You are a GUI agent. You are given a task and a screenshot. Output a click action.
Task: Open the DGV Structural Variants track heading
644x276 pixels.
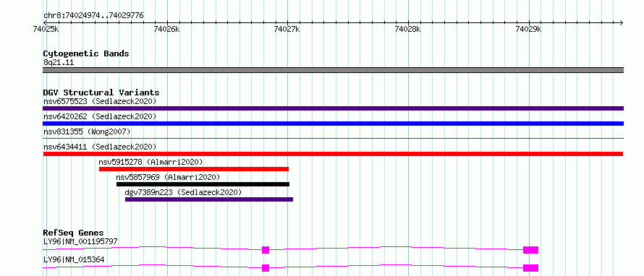pos(101,92)
